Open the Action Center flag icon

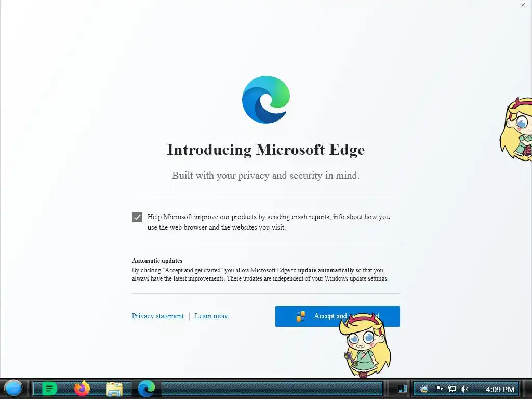439,389
